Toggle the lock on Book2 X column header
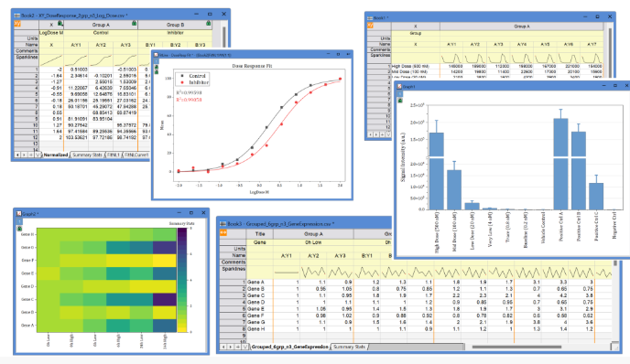 coord(60,24)
